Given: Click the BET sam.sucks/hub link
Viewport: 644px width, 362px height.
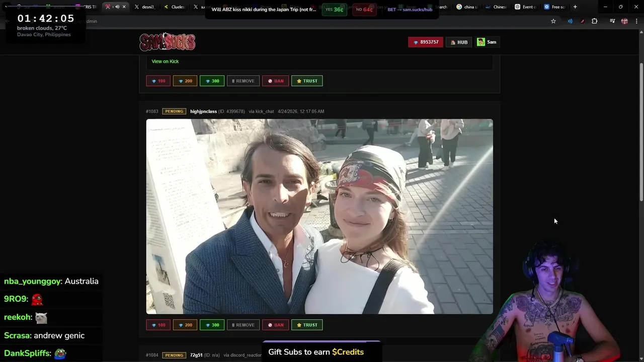Looking at the screenshot, I should click(x=410, y=10).
